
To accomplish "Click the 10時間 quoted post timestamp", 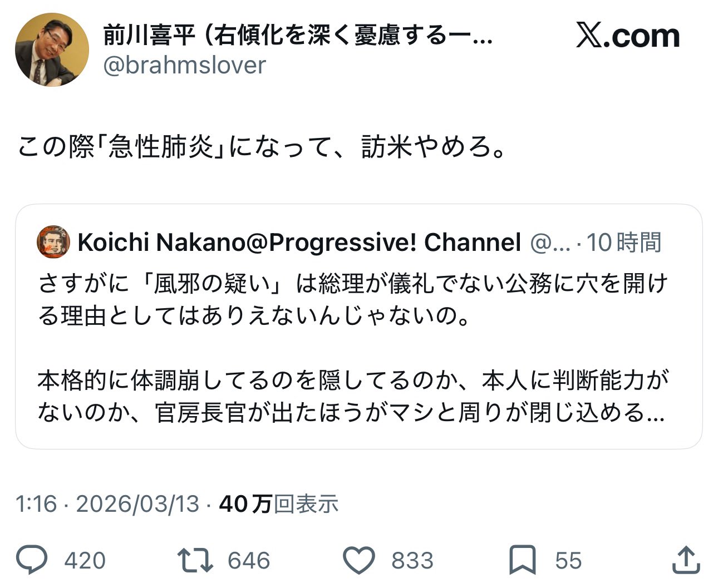I will click(x=624, y=243).
